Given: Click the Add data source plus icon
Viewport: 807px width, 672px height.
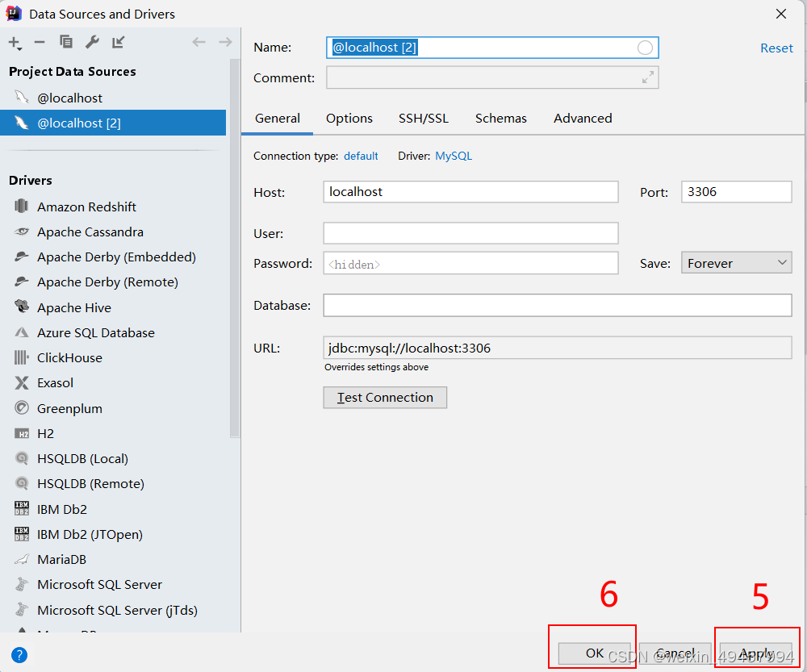Looking at the screenshot, I should (15, 43).
